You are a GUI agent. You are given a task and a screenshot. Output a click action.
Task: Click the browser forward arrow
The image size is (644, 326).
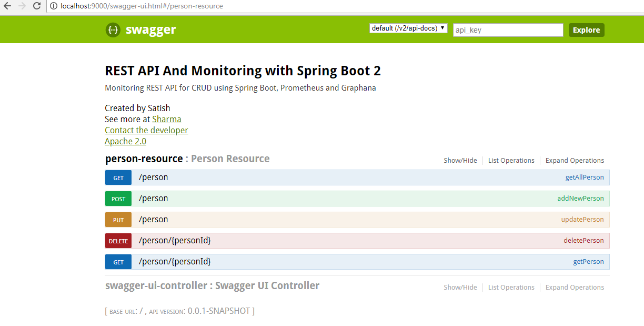(22, 6)
